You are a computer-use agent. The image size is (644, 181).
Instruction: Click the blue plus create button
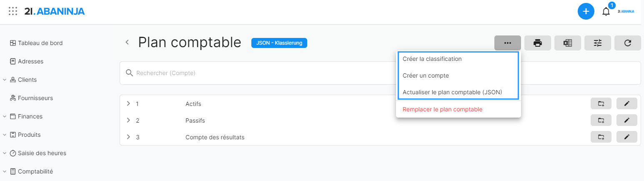coord(586,11)
